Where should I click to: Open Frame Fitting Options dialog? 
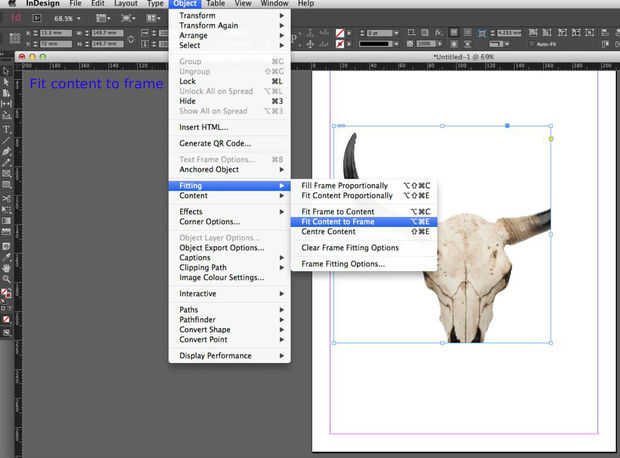(364, 264)
